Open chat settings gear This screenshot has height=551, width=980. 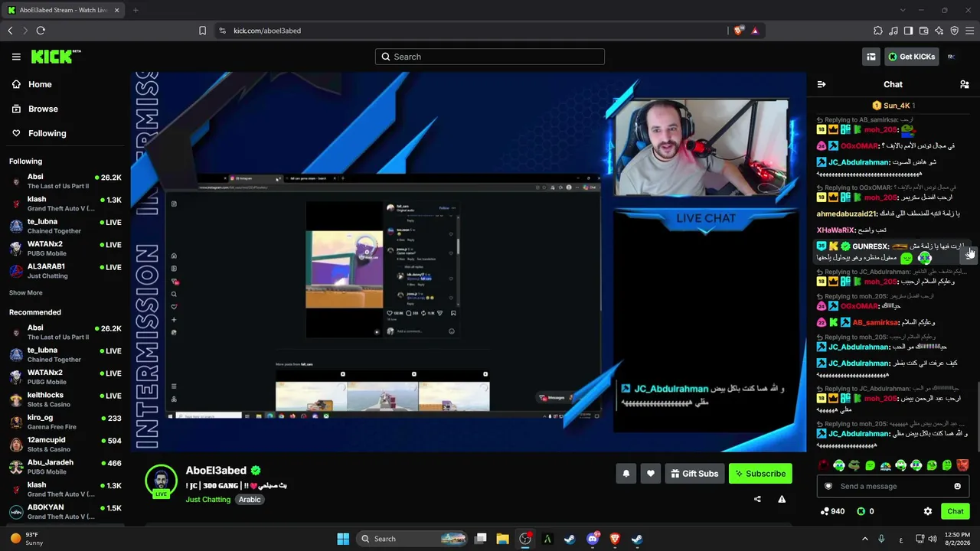[928, 511]
